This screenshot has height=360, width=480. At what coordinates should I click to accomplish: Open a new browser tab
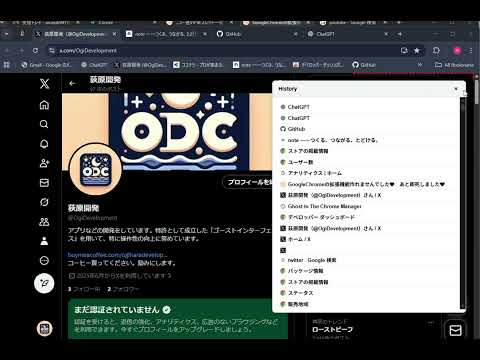(x=400, y=34)
